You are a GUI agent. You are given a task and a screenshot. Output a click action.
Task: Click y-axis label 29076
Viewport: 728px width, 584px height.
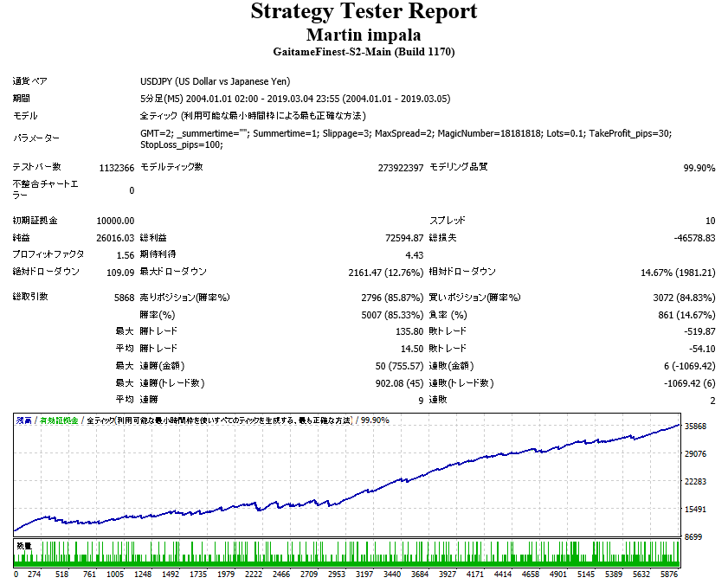click(x=695, y=454)
